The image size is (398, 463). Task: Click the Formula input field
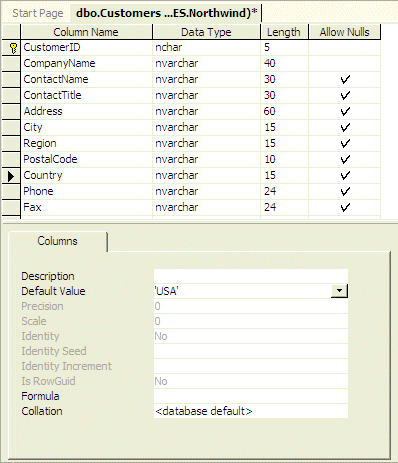pos(251,396)
